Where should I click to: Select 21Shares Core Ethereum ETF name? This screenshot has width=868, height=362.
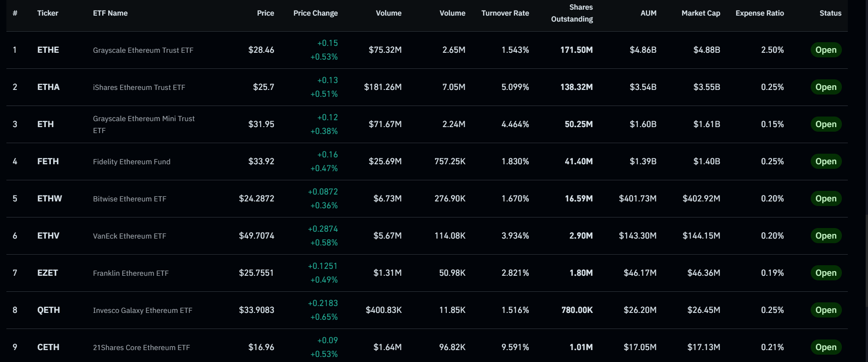pos(141,347)
